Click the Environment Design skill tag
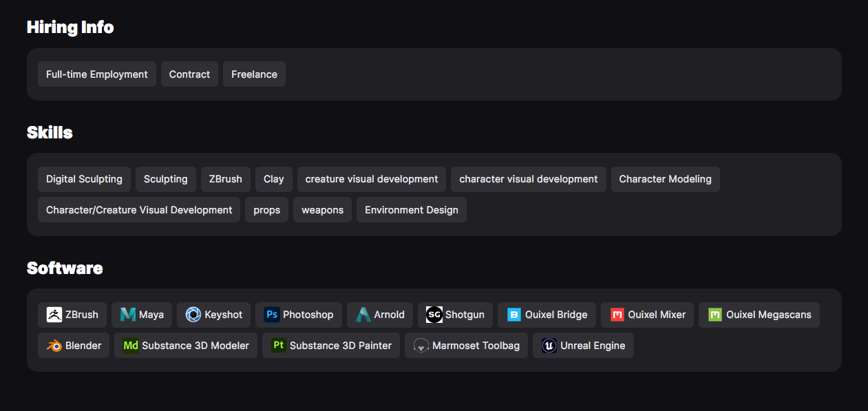Image resolution: width=868 pixels, height=411 pixels. (x=412, y=210)
